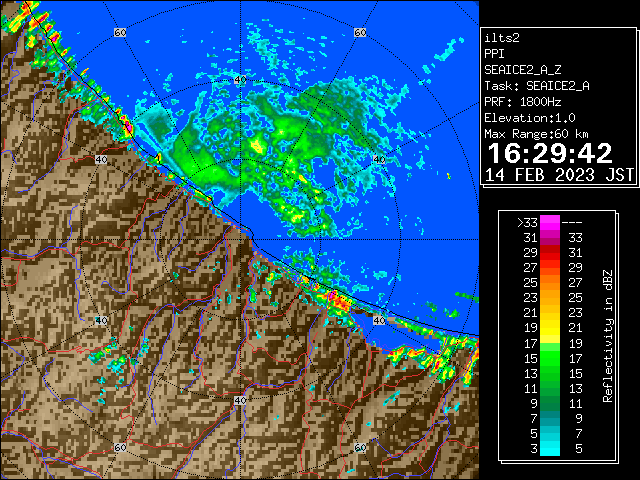Viewport: 640px width, 480px height.
Task: Pick the bright green swatch beside left value "15"
Action: pyautogui.click(x=550, y=358)
